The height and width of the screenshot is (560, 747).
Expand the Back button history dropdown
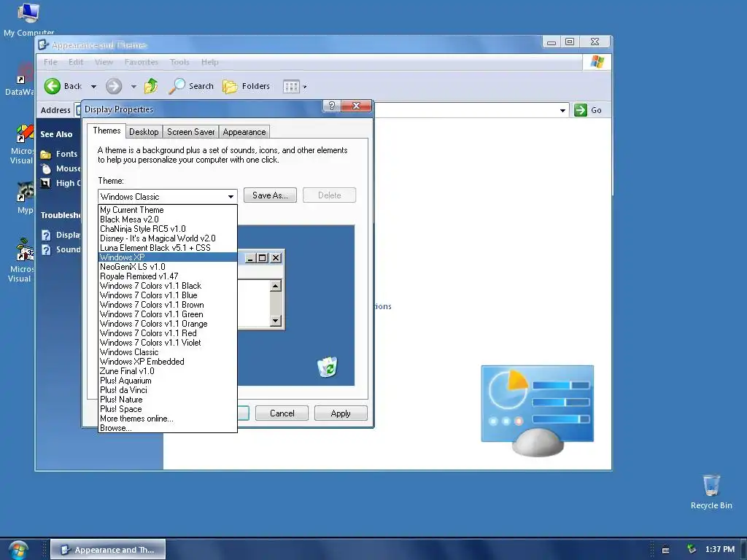94,87
